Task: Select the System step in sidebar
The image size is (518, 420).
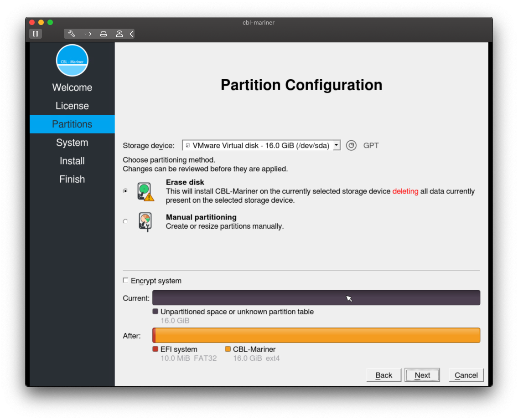Action: [x=72, y=143]
